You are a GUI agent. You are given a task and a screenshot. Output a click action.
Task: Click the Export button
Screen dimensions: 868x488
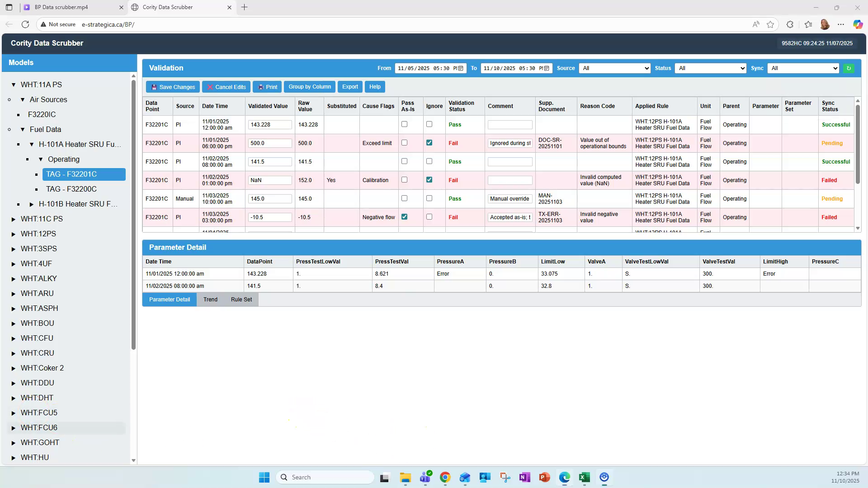tap(349, 87)
